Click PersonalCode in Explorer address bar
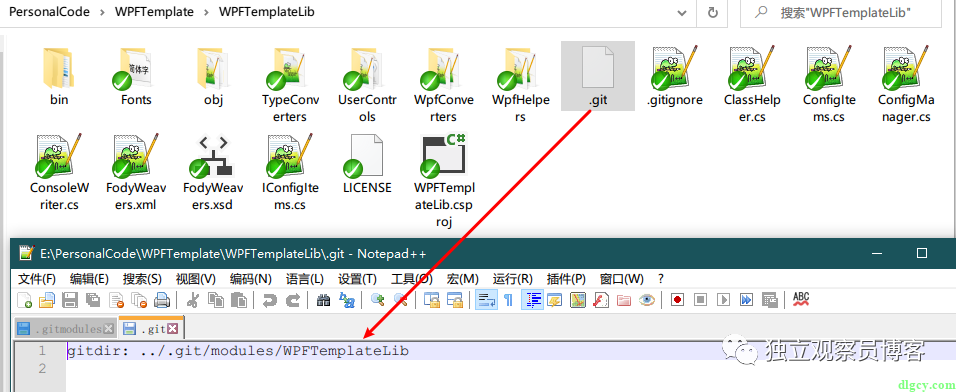Screen dimensions: 956x392 (x=49, y=12)
